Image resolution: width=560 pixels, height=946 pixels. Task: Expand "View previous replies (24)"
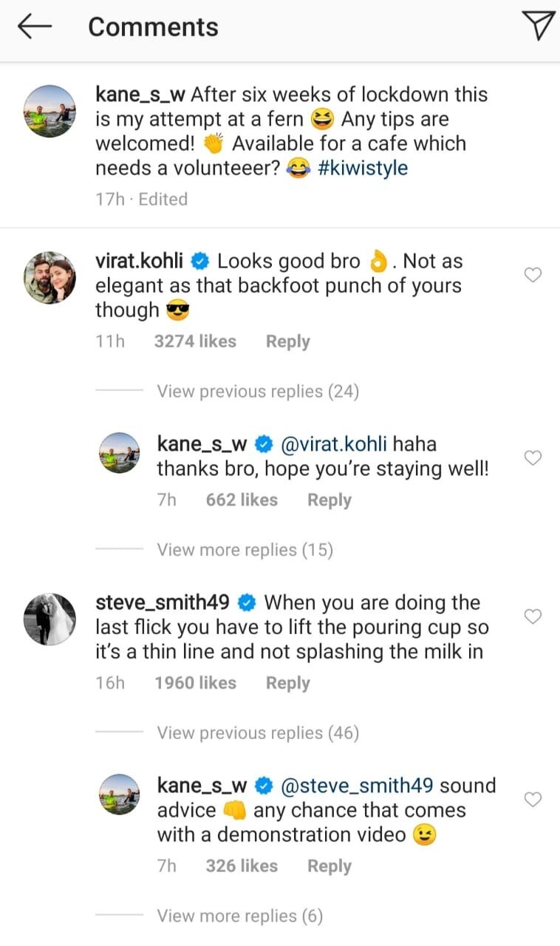pyautogui.click(x=257, y=392)
